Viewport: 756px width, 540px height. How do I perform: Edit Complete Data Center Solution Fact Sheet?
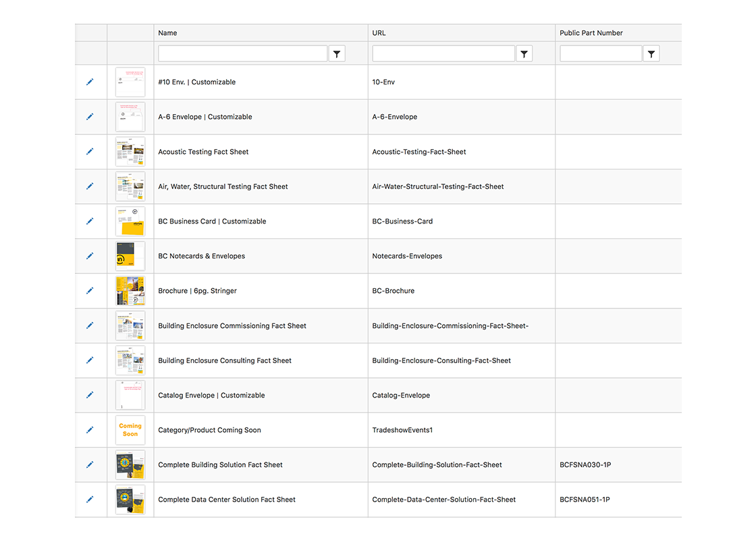[90, 500]
